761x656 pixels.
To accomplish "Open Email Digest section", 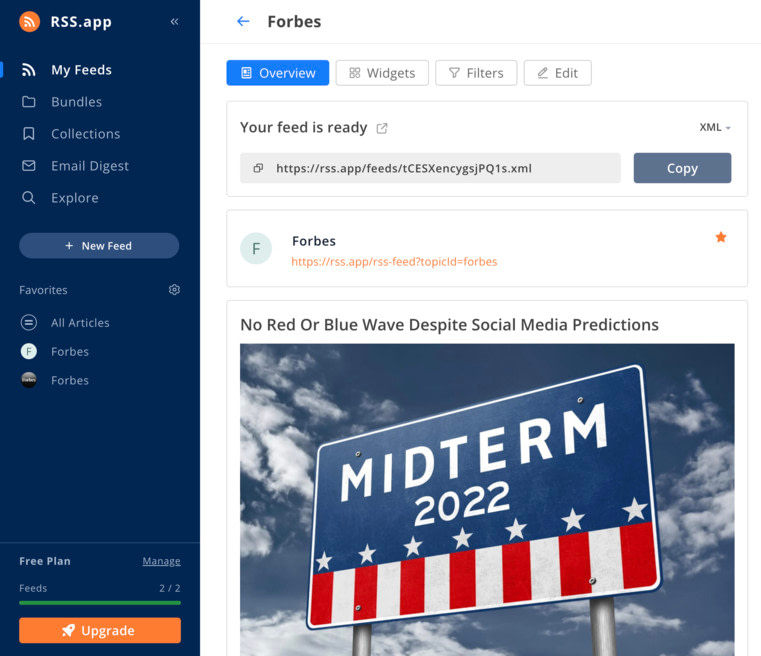I will tap(90, 166).
